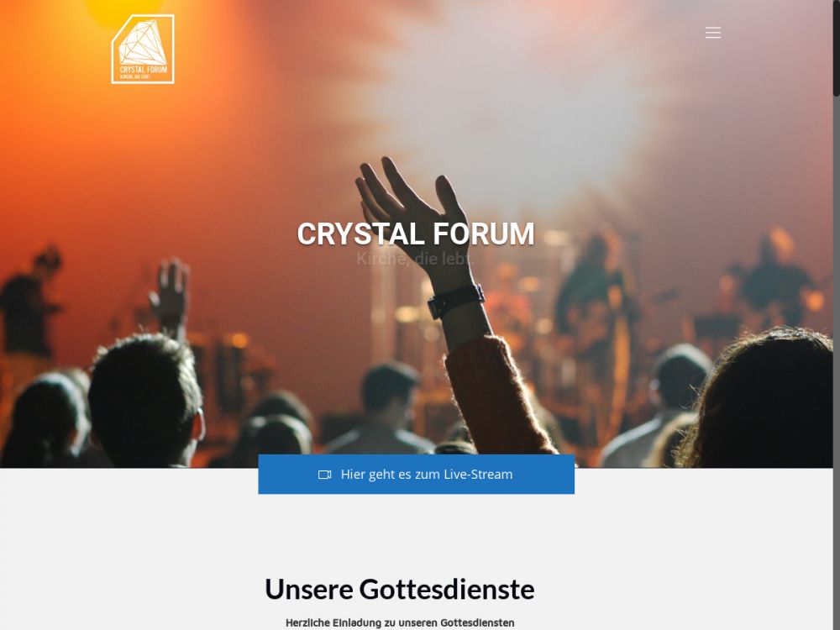Viewport: 840px width, 630px height.
Task: Click the 'Kirche, die lebt.' subtitle
Action: (x=415, y=260)
